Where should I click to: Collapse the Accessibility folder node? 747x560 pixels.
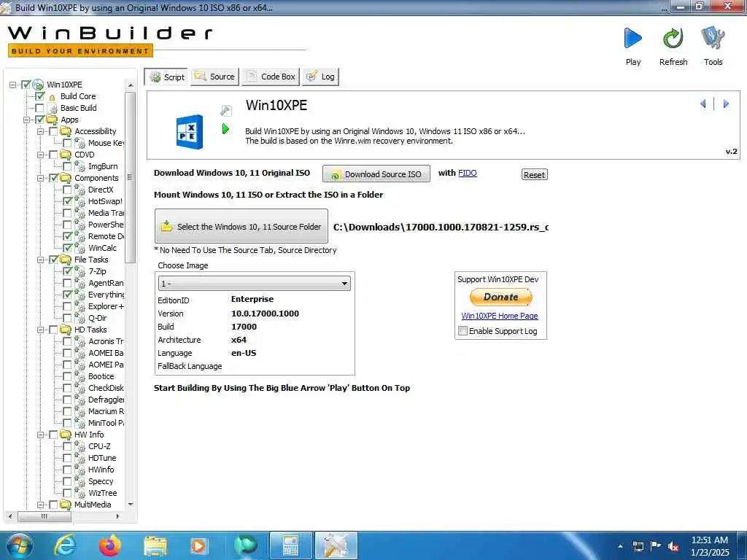41,131
